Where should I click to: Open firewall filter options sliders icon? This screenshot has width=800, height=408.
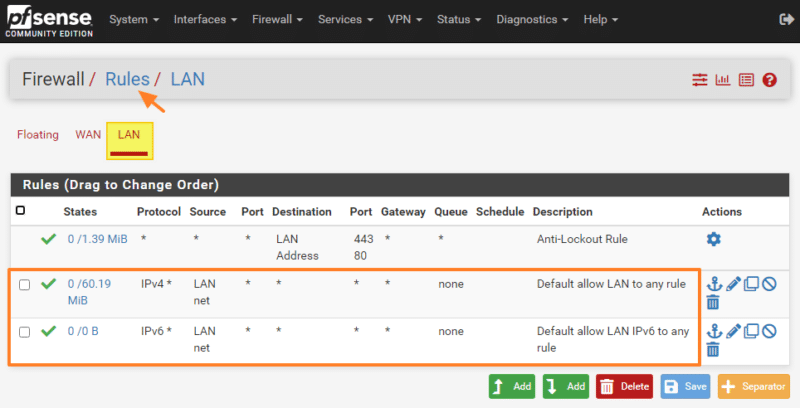click(x=700, y=80)
